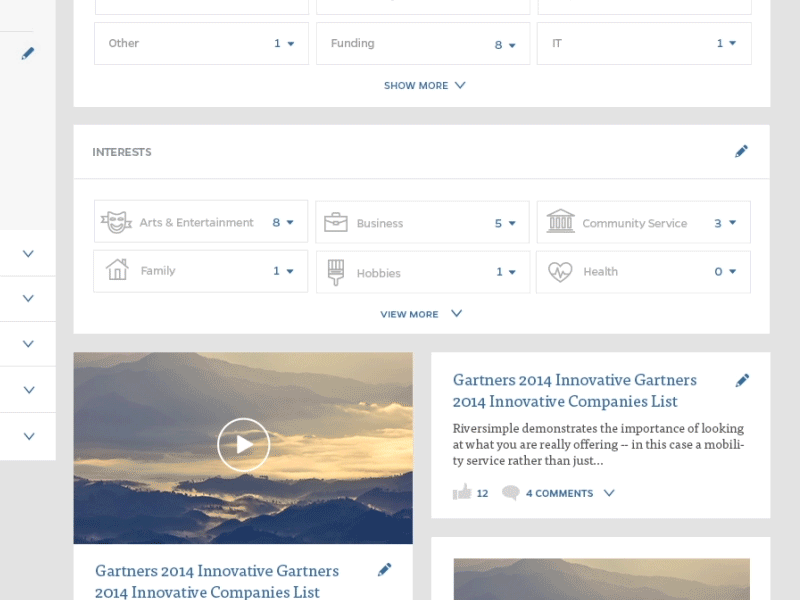Screen dimensions: 800x600
Task: Toggle a like with the thumbs-up
Action: click(461, 492)
